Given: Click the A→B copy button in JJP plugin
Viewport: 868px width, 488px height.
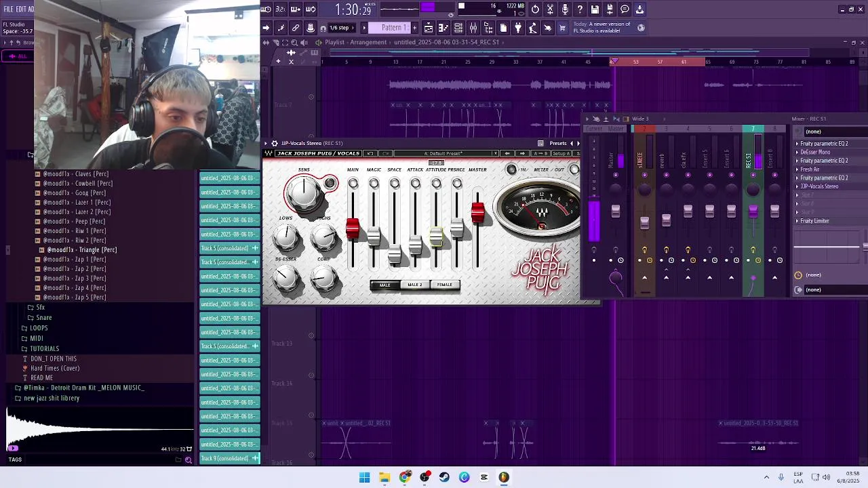Looking at the screenshot, I should click(540, 153).
